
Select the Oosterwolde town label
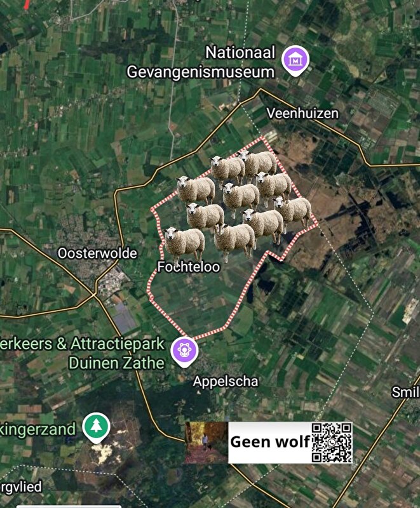[x=97, y=253]
